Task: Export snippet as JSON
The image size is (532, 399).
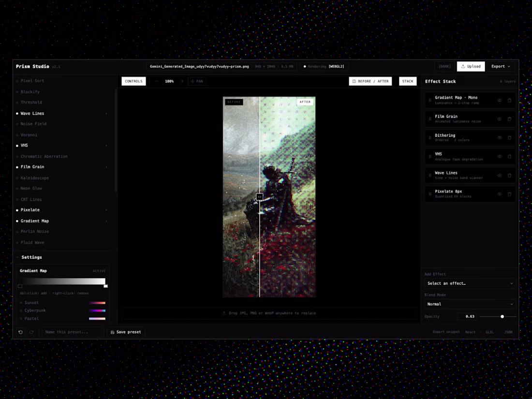Action: pyautogui.click(x=508, y=332)
